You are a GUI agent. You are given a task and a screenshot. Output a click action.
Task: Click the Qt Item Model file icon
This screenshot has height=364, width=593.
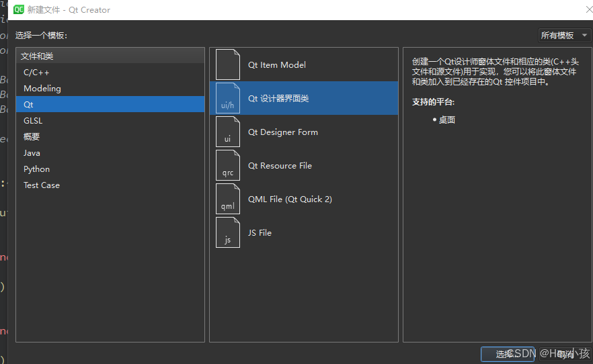click(x=228, y=64)
